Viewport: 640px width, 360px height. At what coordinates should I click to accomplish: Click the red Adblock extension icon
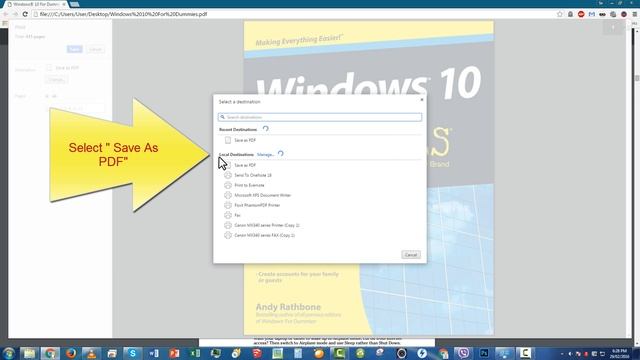coord(581,14)
